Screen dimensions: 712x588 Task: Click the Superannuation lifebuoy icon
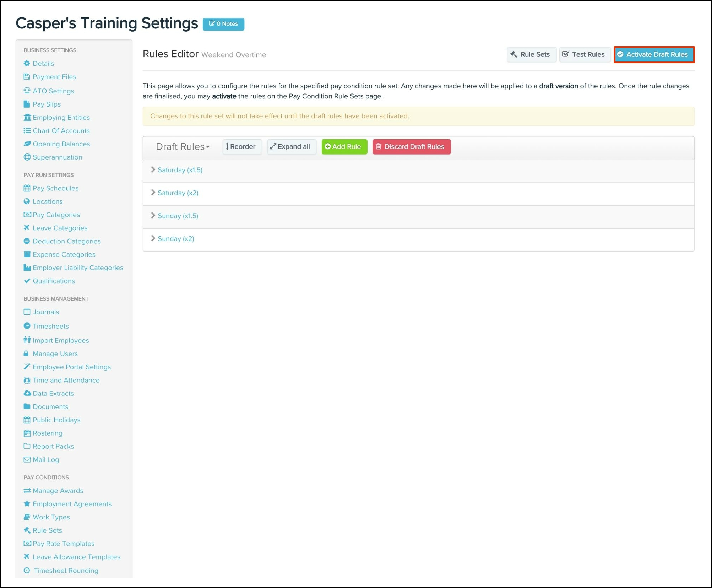click(27, 157)
